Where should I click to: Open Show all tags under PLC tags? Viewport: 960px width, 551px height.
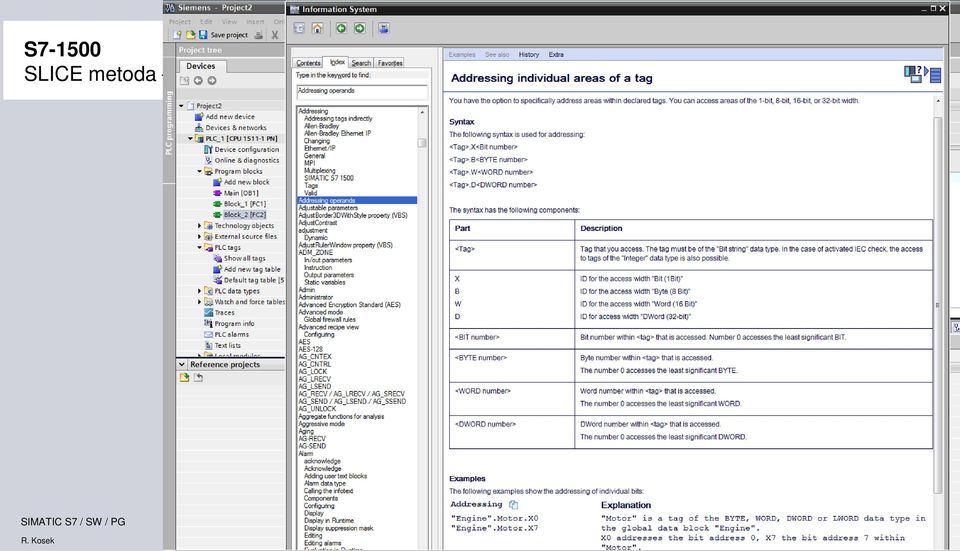[x=244, y=258]
